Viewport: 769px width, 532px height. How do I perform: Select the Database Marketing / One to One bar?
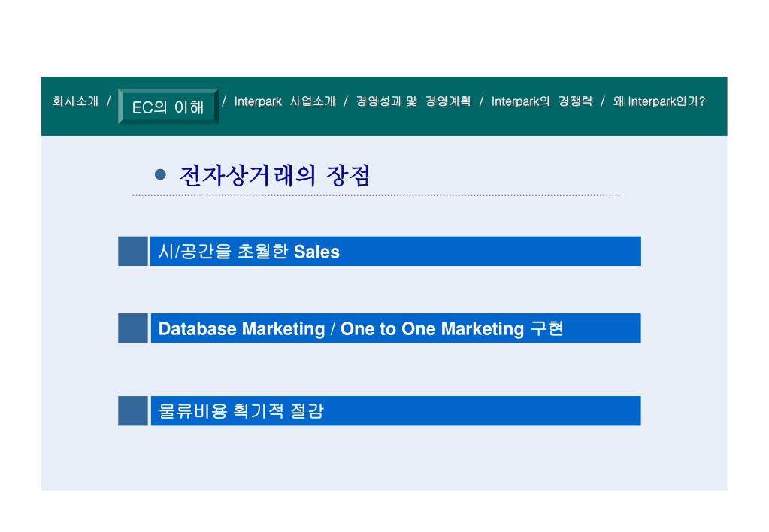pyautogui.click(x=395, y=328)
